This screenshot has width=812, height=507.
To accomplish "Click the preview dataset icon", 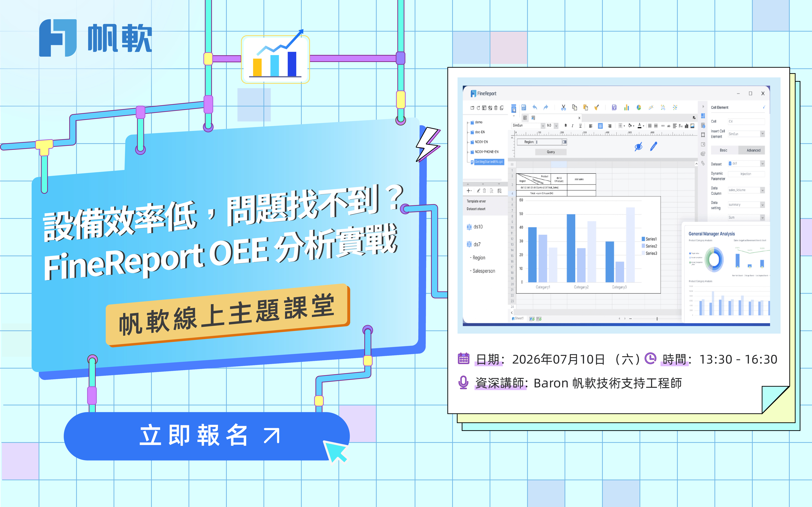I will click(x=492, y=191).
